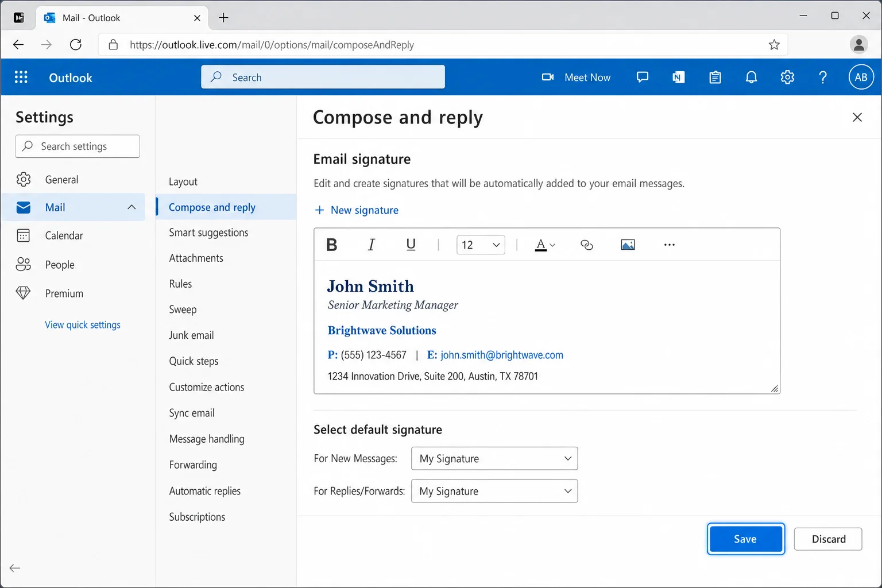
Task: Open the OneNote feed icon
Action: tap(679, 77)
